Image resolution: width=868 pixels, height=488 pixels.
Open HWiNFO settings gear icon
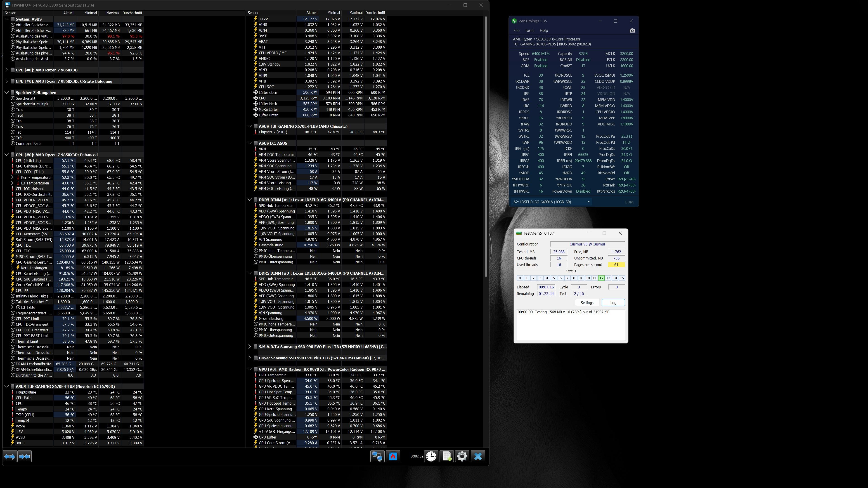[462, 456]
